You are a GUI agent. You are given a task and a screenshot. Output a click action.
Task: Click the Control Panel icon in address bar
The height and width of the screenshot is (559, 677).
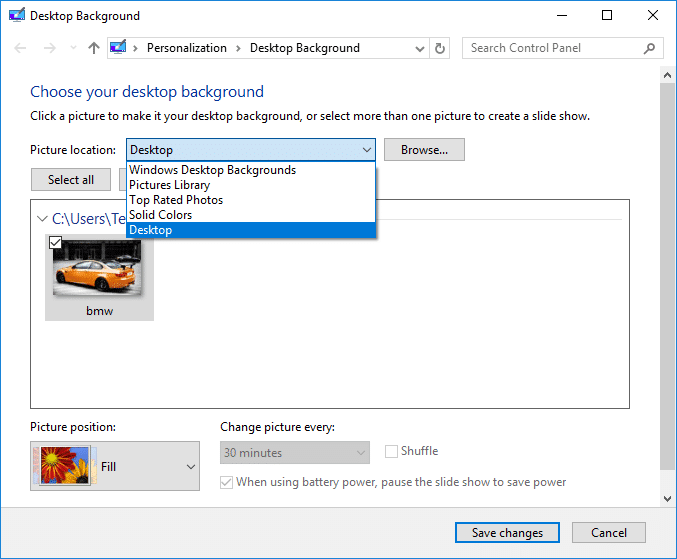[118, 47]
